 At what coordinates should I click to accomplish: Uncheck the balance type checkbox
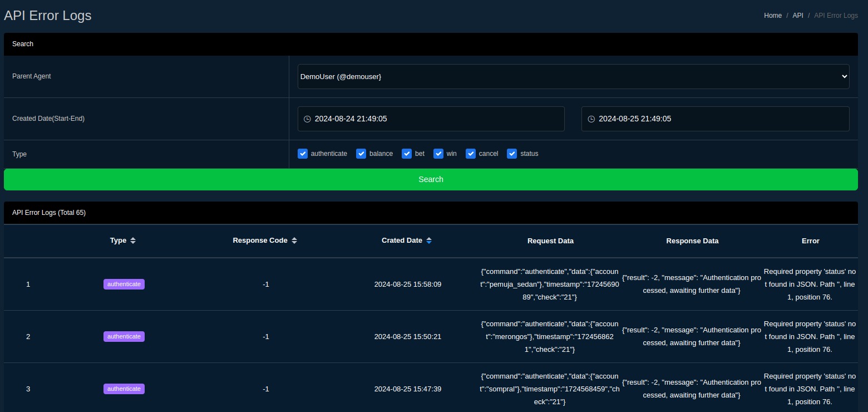tap(361, 154)
